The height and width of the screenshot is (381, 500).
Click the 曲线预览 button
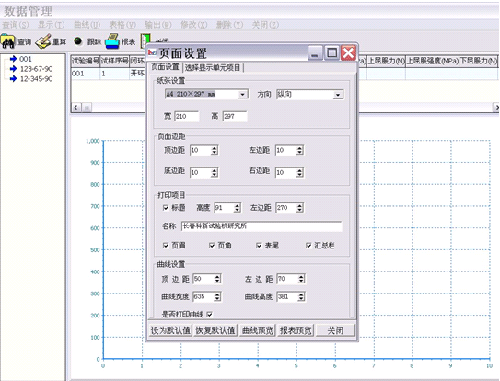[x=257, y=330]
